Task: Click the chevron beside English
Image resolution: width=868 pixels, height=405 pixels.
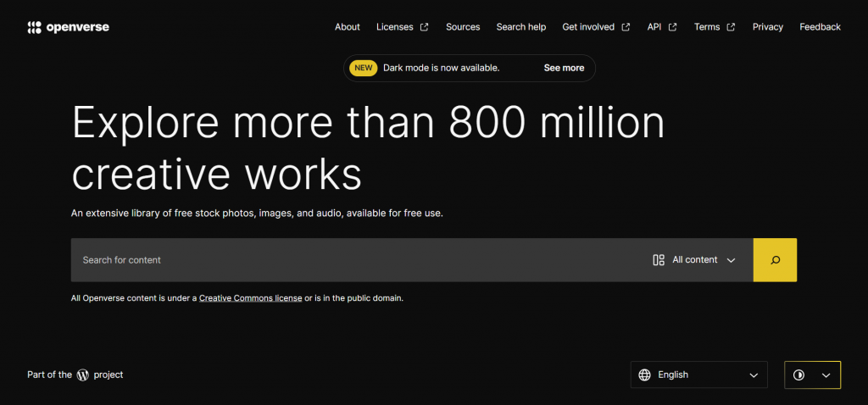Action: pyautogui.click(x=754, y=375)
